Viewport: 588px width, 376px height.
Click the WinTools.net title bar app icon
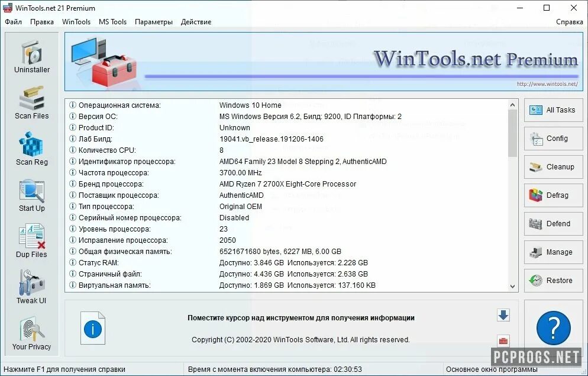[8, 8]
